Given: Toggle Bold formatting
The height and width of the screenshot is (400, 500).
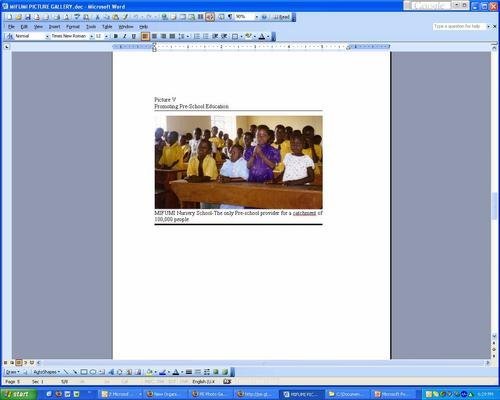Looking at the screenshot, I should 116,36.
